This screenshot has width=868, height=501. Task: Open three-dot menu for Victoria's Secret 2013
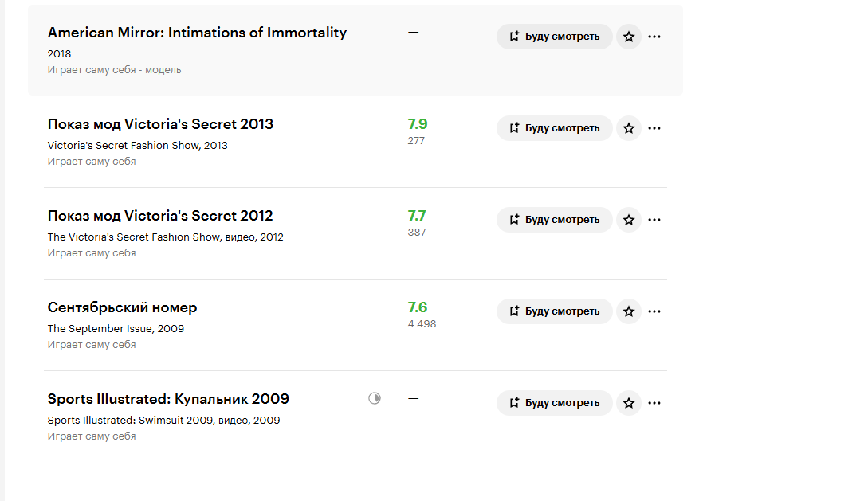(x=654, y=128)
